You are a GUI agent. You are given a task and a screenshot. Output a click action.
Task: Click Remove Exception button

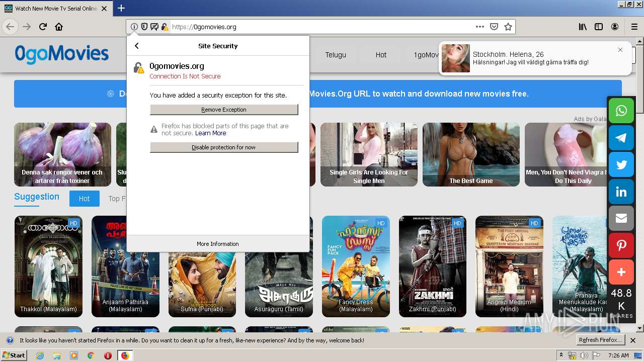(224, 110)
